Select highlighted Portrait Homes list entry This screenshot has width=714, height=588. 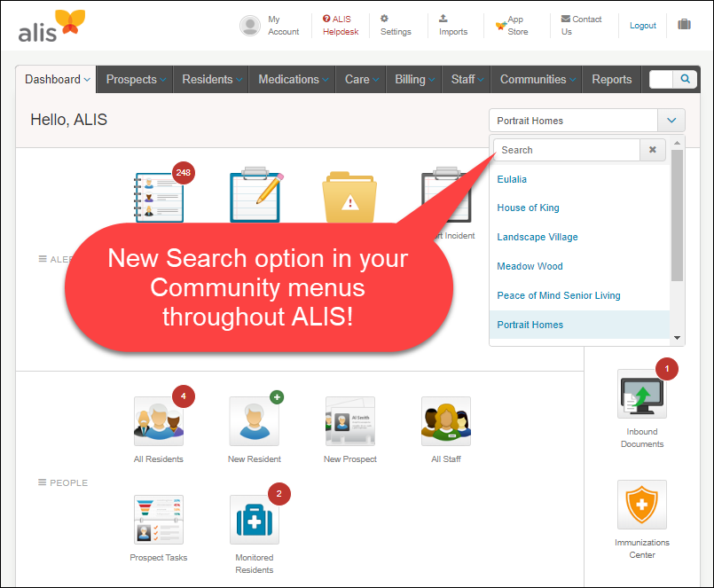tap(579, 325)
